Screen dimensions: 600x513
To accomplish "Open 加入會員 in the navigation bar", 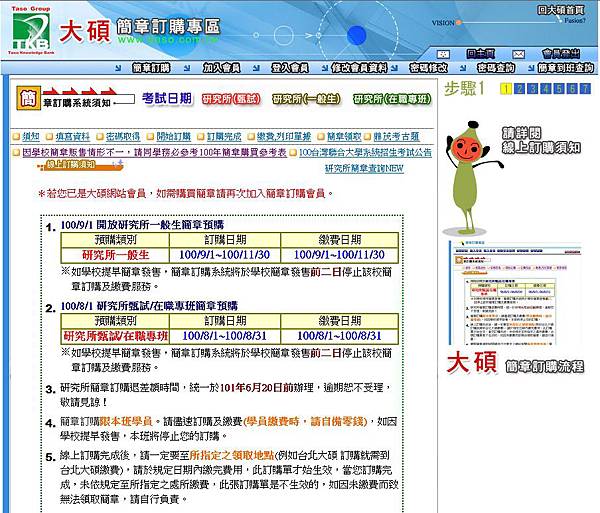I will [x=222, y=68].
